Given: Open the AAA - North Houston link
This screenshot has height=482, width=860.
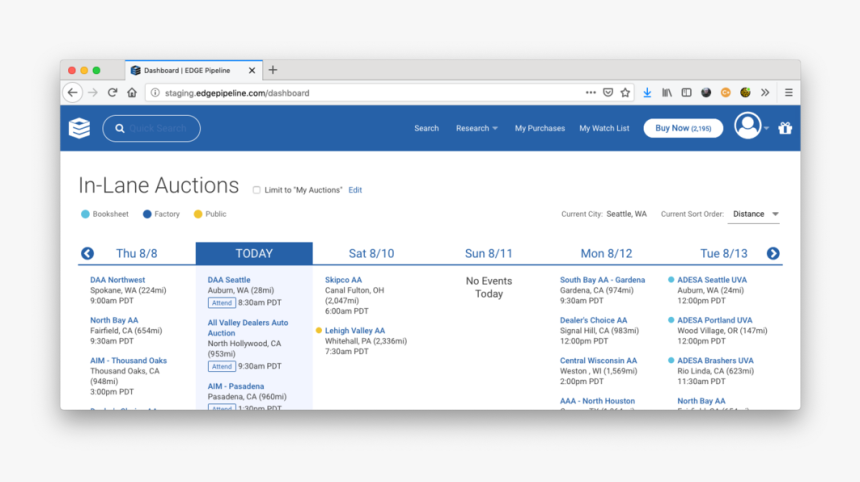Looking at the screenshot, I should [597, 401].
